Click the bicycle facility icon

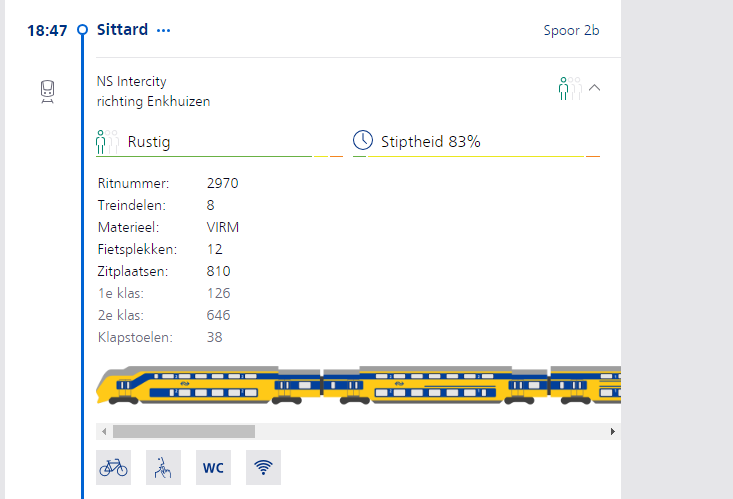113,467
